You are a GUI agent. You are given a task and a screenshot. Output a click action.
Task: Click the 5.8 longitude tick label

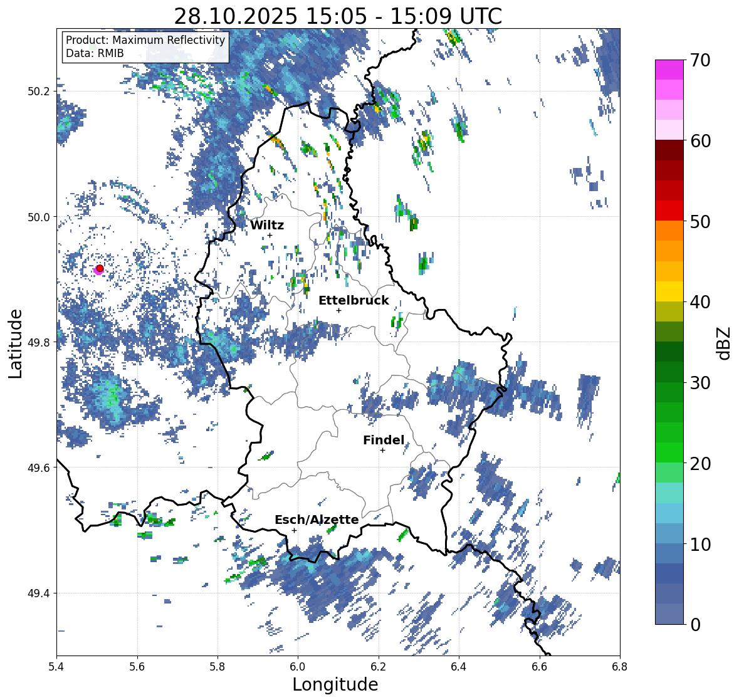pyautogui.click(x=218, y=666)
